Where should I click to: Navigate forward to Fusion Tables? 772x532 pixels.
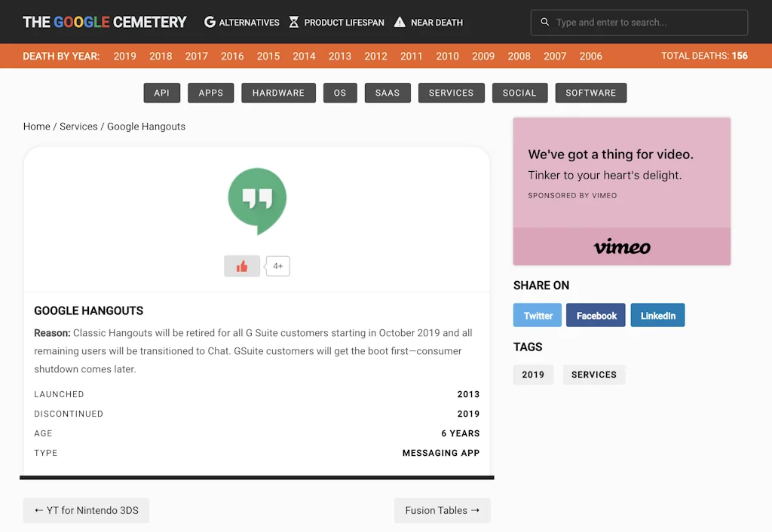pos(442,510)
